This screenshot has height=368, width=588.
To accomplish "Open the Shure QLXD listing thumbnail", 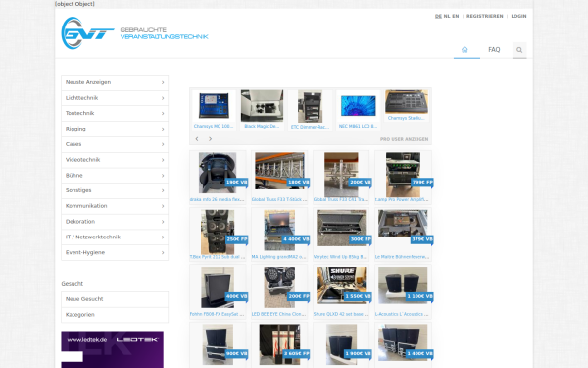I will 341,286.
